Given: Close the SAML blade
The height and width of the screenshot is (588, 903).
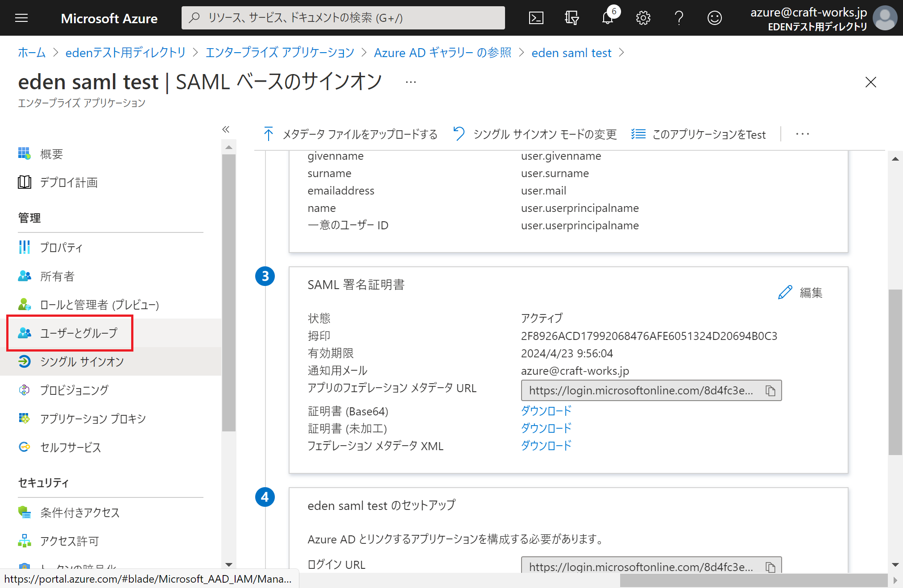Looking at the screenshot, I should (870, 82).
